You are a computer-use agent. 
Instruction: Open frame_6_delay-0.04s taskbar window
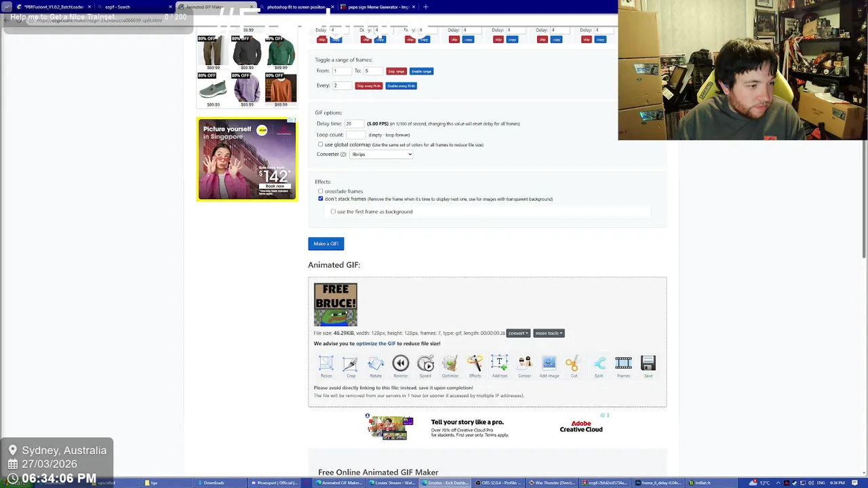[658, 483]
